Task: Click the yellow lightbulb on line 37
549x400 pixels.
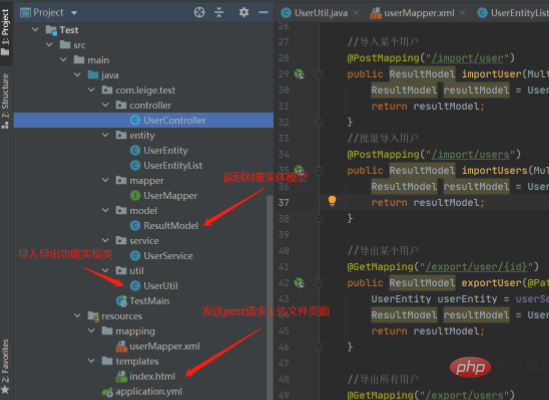Action: (332, 201)
